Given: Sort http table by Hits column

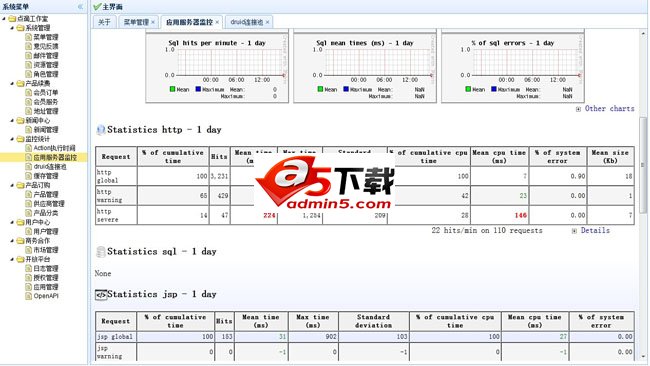Looking at the screenshot, I should point(219,157).
